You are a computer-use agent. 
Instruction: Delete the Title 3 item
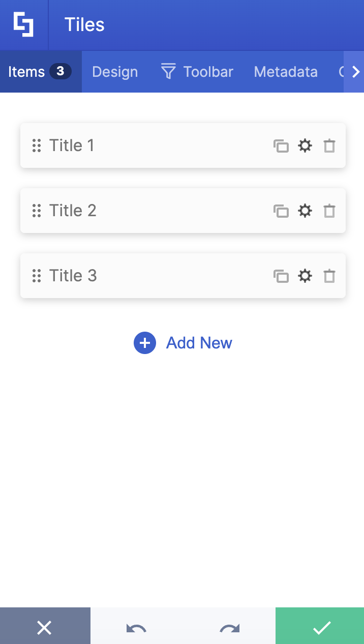pyautogui.click(x=329, y=276)
